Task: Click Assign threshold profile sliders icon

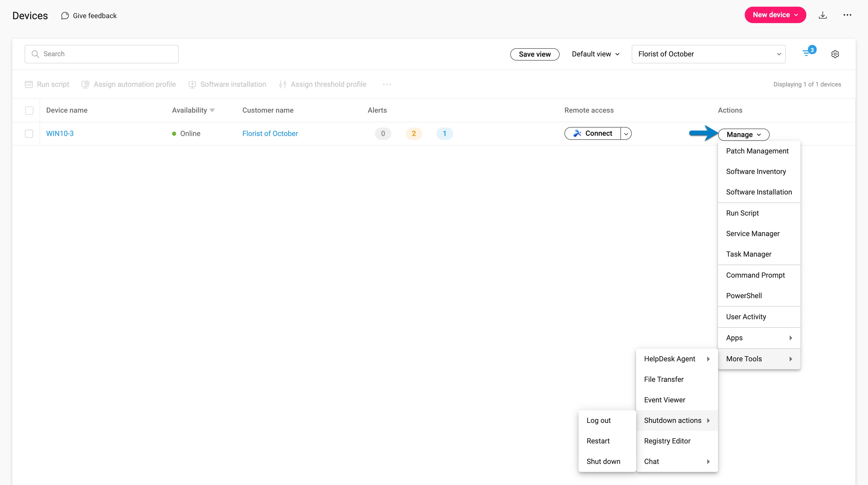Action: (283, 84)
